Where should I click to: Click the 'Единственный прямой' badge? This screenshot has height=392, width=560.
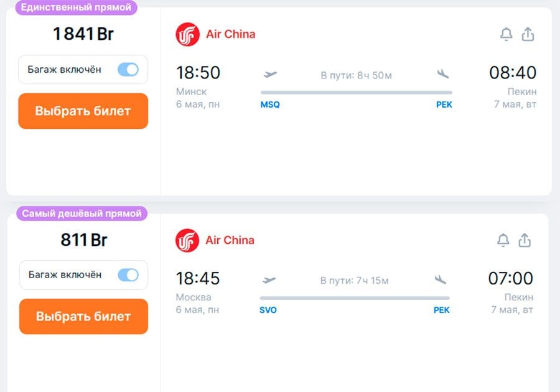click(76, 7)
